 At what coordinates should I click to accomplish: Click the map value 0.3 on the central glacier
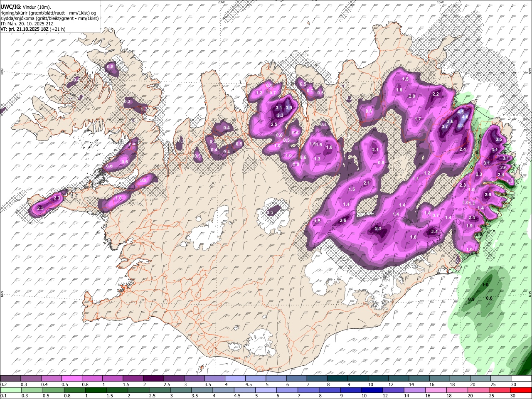pos(270,213)
